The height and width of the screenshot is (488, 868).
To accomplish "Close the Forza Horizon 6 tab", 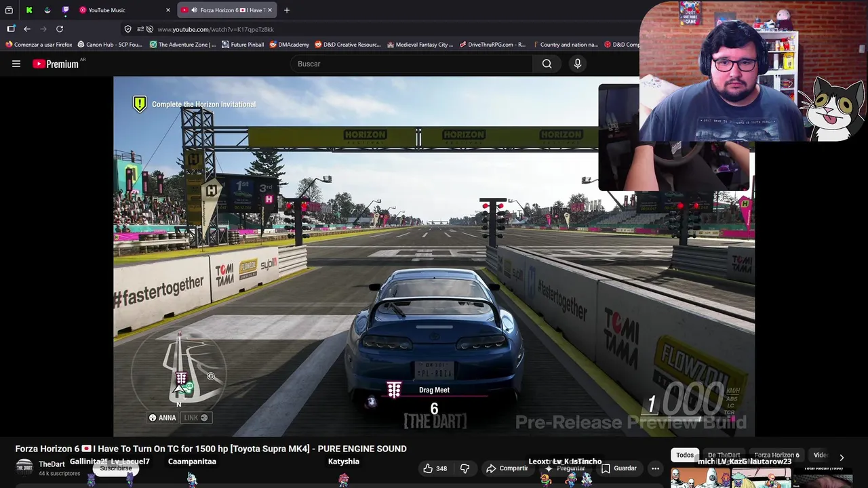I will point(271,10).
